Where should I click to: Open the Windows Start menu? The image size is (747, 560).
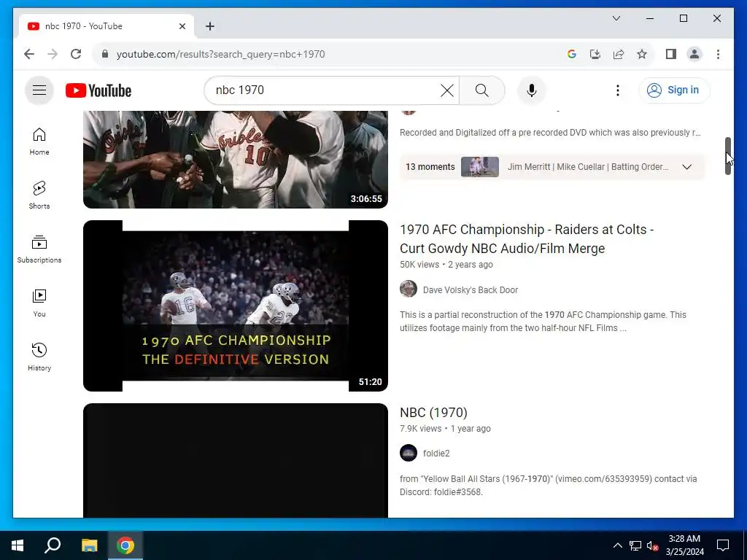[18, 545]
